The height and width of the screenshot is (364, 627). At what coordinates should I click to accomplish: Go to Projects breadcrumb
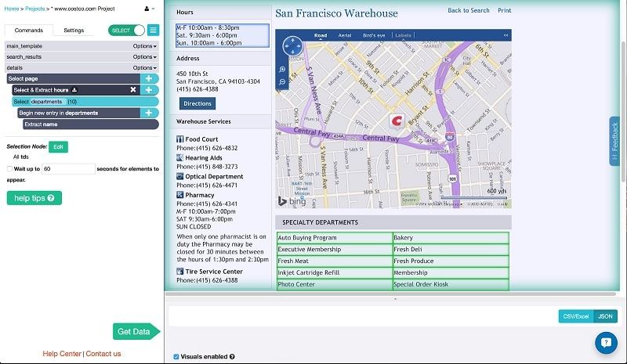34,9
